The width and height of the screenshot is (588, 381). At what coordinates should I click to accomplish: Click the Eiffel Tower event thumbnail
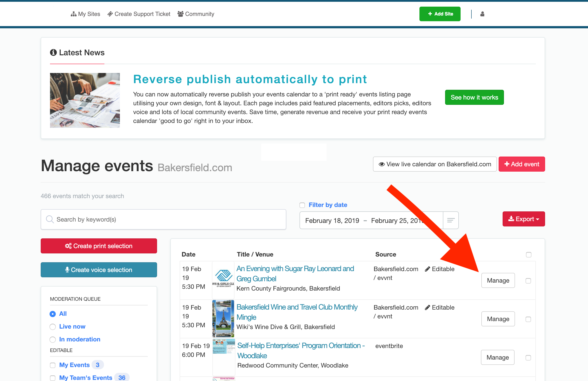[223, 318]
